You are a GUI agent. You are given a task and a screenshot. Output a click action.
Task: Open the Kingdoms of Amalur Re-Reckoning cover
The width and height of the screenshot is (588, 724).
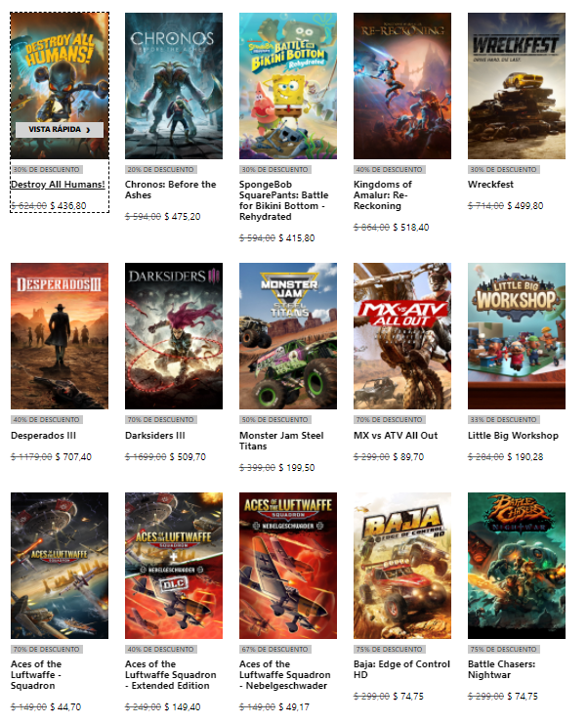point(402,86)
